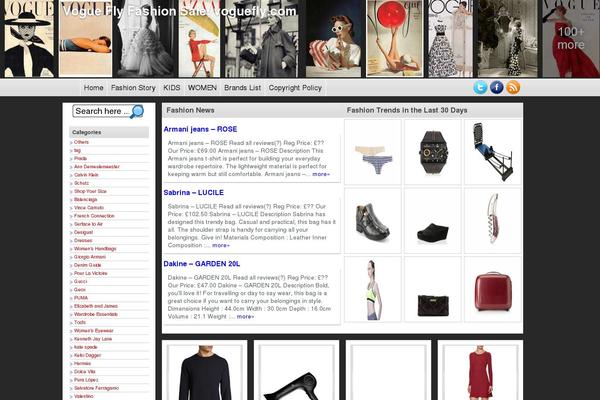
Task: Select the bag category
Action: pos(77,150)
